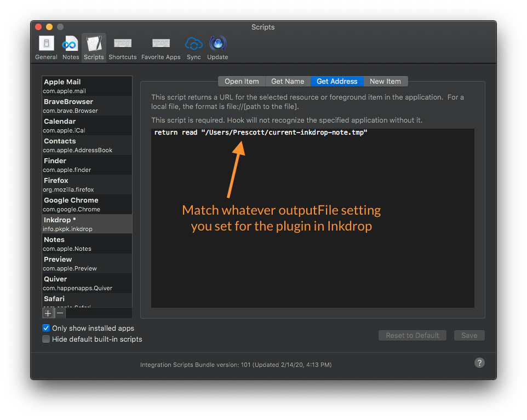
Task: Add a new app with plus button
Action: tap(48, 313)
